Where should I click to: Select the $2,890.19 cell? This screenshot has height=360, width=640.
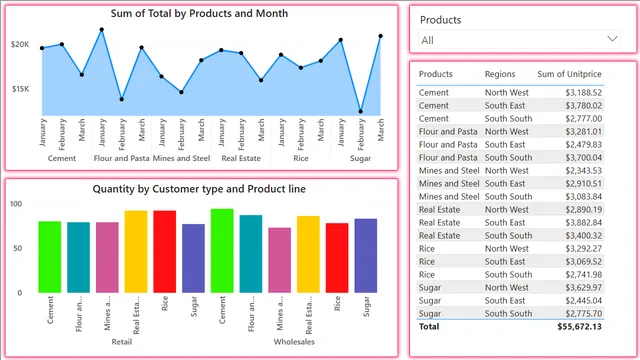(x=583, y=210)
